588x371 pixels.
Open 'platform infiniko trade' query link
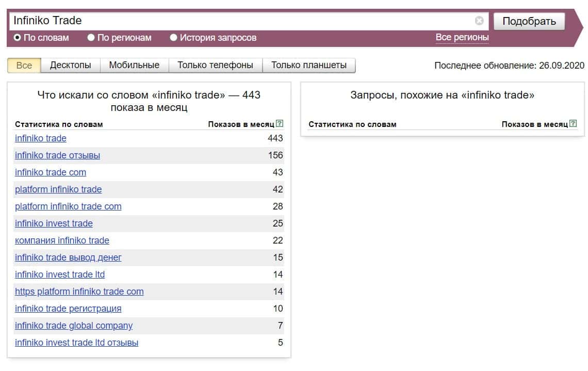point(58,189)
